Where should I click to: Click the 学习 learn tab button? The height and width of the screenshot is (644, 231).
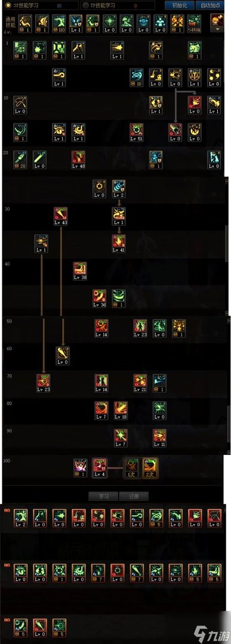point(103,496)
